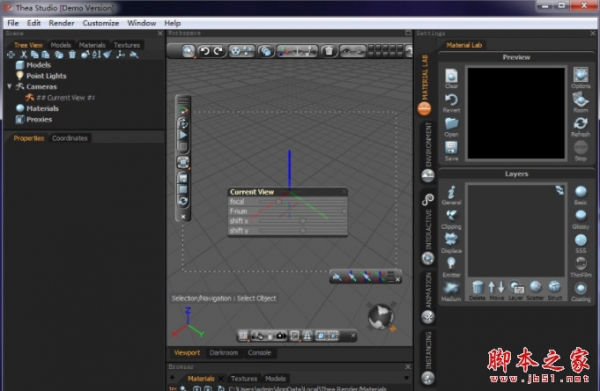
Task: Switch to the Interactive side tab
Action: click(x=428, y=230)
